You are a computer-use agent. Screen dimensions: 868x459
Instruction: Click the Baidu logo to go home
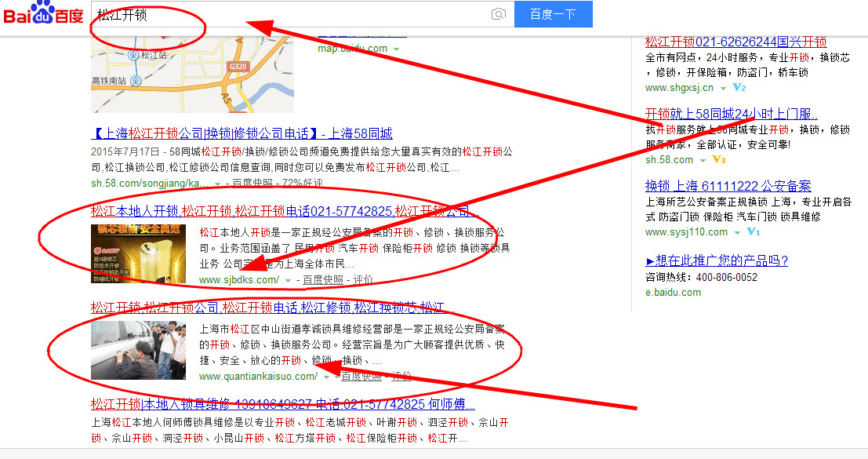[x=43, y=13]
